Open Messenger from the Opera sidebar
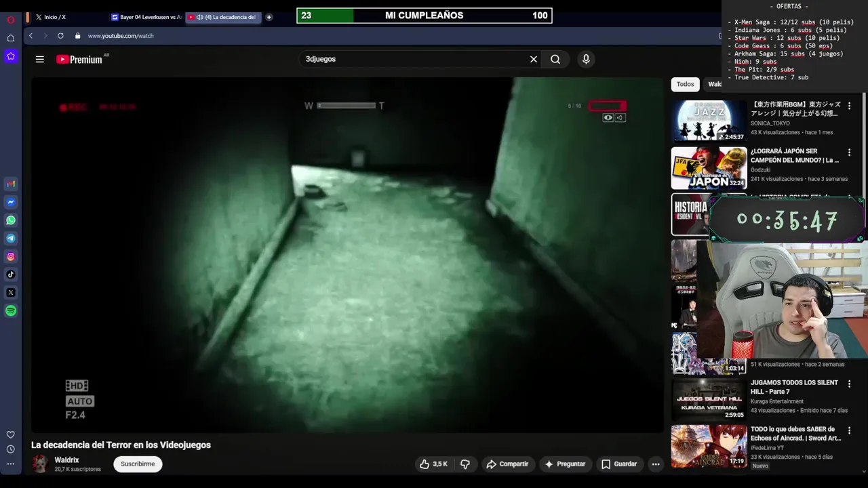The image size is (868, 488). coord(11,202)
